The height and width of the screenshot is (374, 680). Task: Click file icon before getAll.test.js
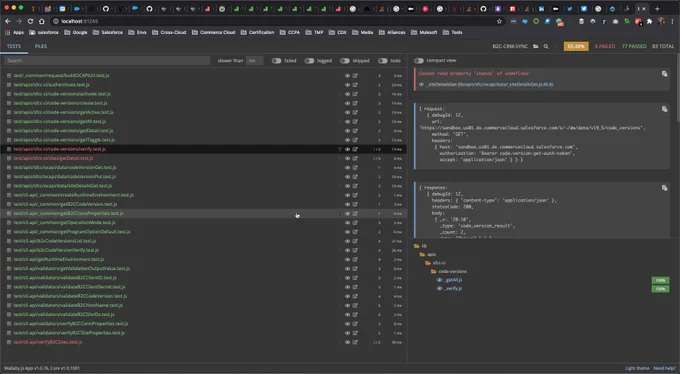tap(9, 121)
